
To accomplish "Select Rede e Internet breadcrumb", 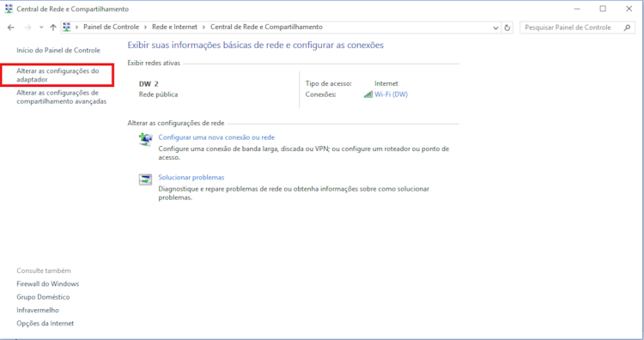I will (x=174, y=27).
